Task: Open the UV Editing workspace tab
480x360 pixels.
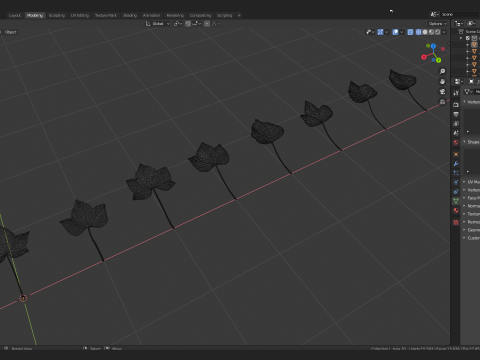Action: point(80,15)
